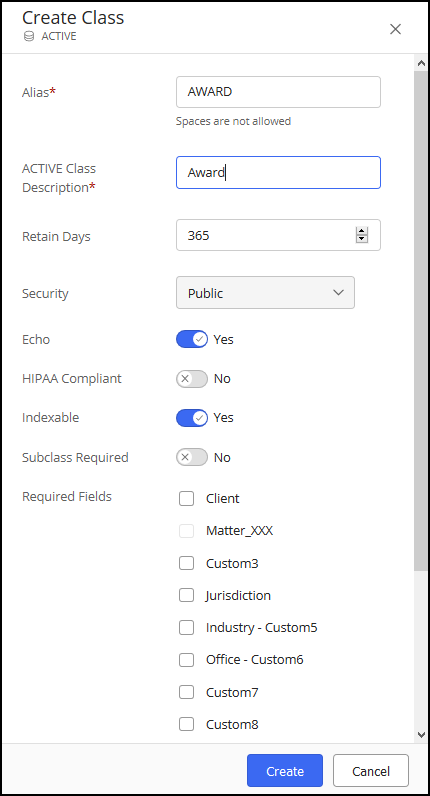Enable the Subclass Required toggle
This screenshot has height=796, width=430.
click(x=192, y=457)
